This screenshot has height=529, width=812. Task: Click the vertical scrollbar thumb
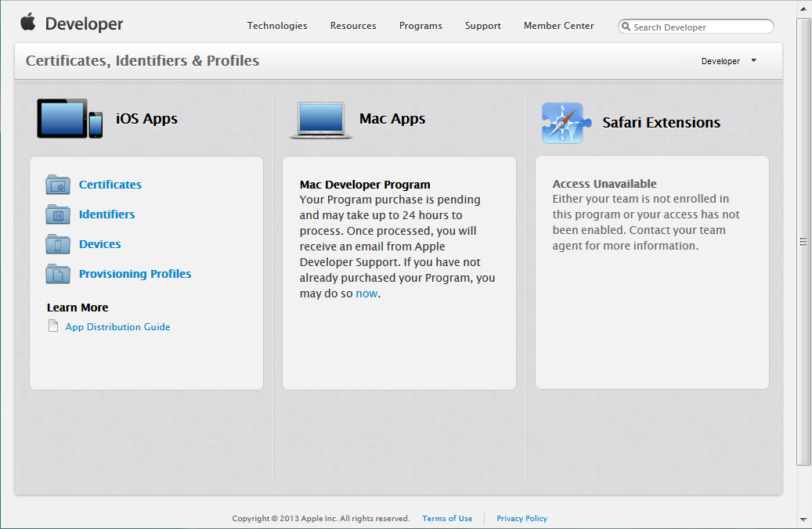[x=803, y=242]
